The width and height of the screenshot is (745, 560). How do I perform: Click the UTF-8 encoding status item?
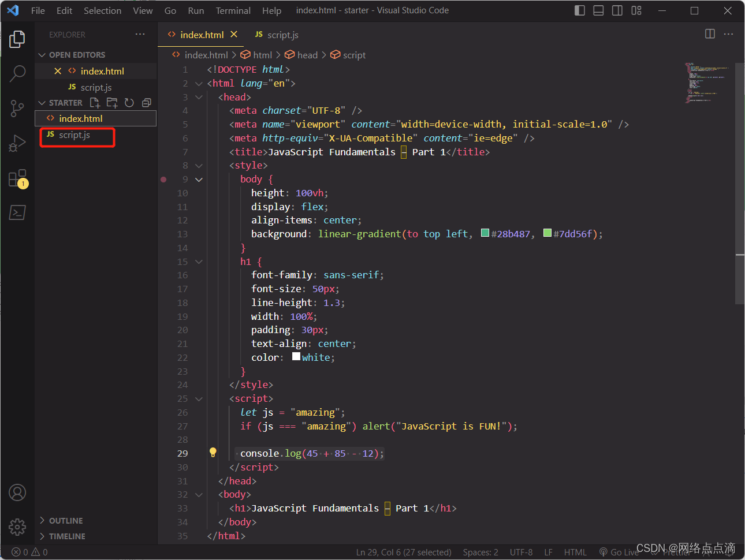click(x=521, y=552)
